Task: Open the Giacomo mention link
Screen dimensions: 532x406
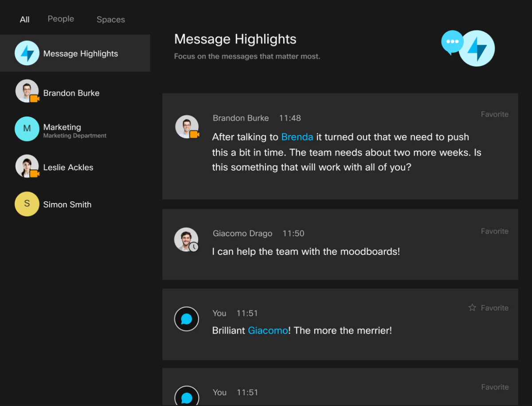Action: pyautogui.click(x=267, y=331)
